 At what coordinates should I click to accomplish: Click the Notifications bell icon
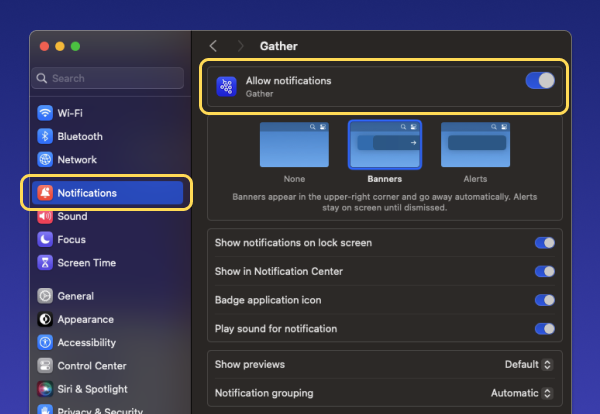pos(45,193)
